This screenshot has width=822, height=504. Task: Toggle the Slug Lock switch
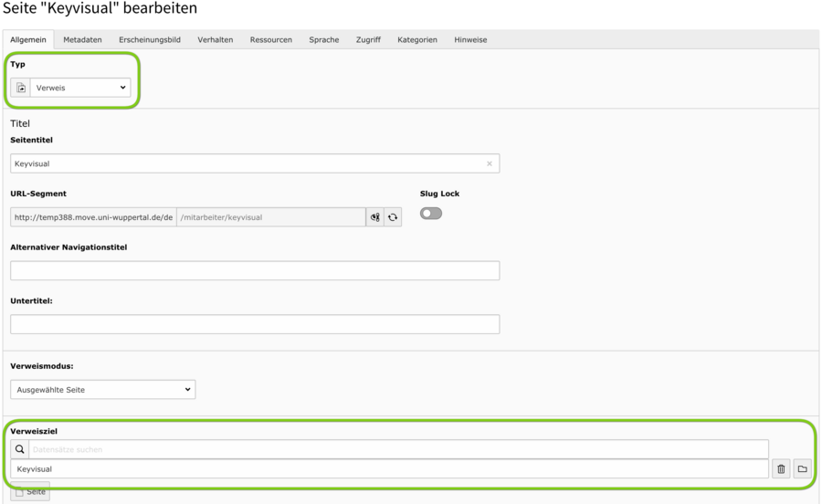(430, 214)
